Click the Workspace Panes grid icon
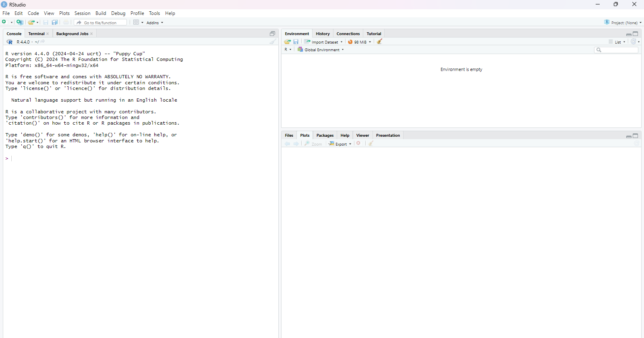 136,23
